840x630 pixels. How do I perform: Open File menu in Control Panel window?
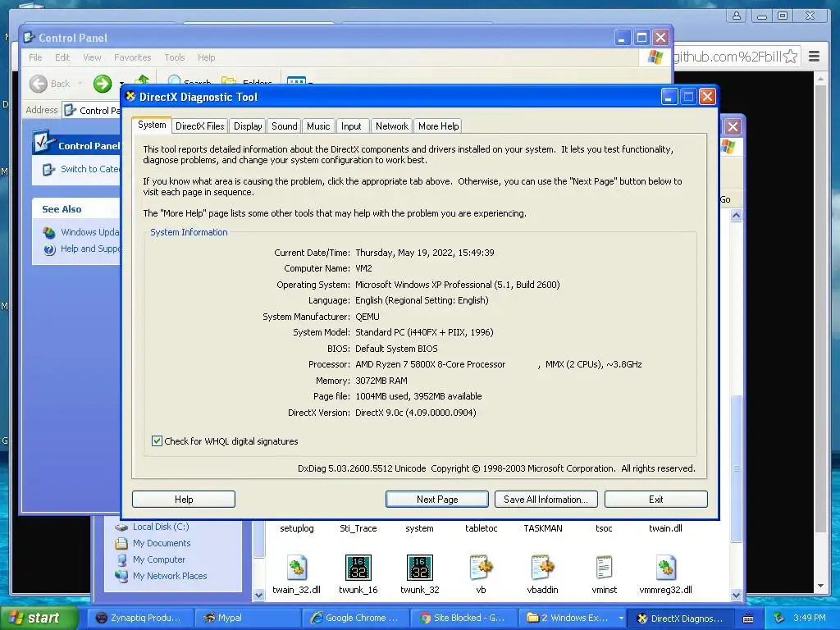pos(35,57)
